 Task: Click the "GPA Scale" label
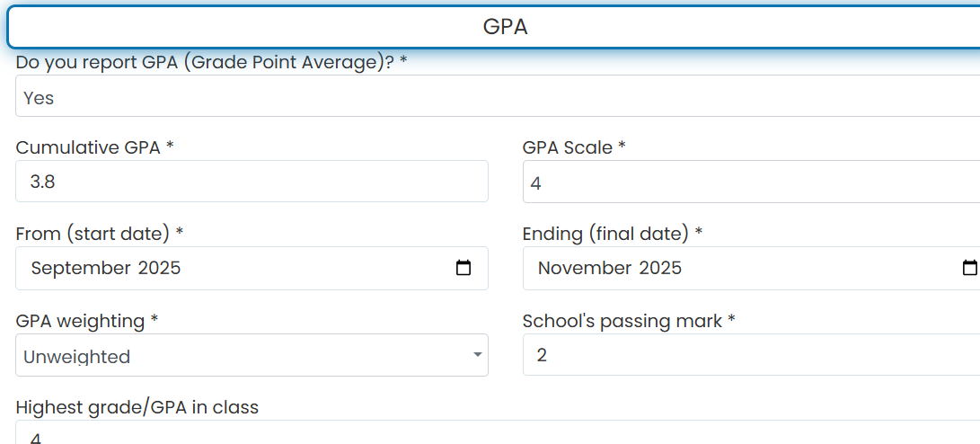coord(574,147)
